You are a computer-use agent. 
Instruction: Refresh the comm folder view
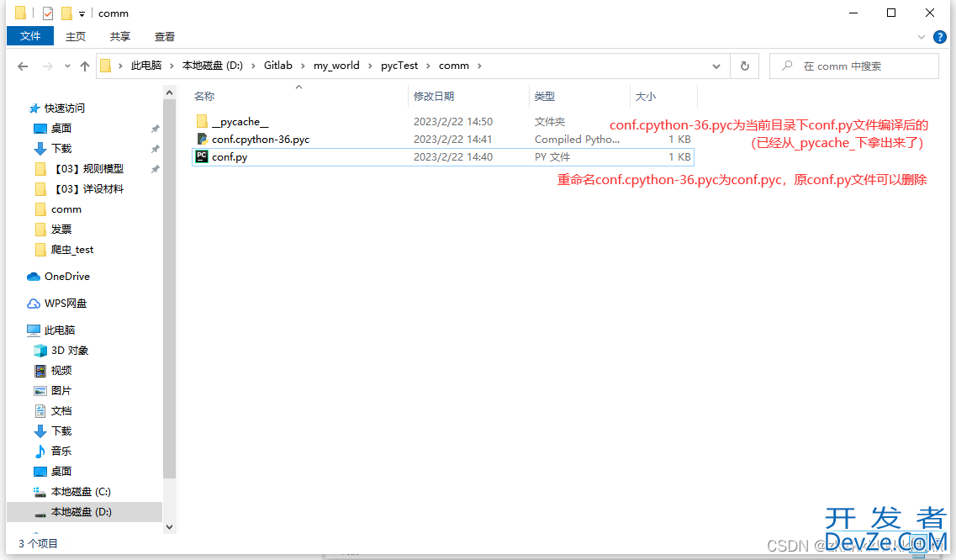coord(744,66)
